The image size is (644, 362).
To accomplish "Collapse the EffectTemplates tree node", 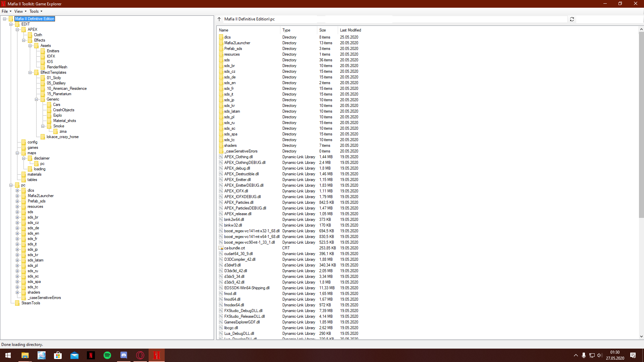I will (x=30, y=72).
